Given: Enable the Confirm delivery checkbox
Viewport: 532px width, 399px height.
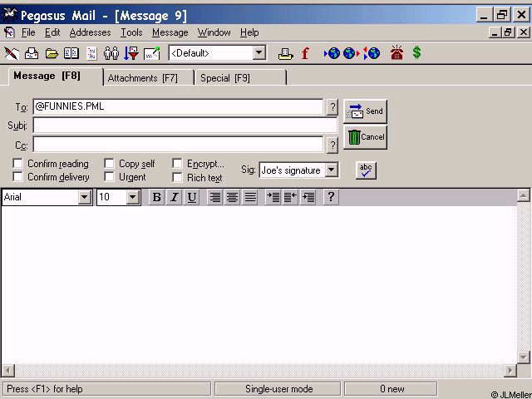Looking at the screenshot, I should 17,177.
